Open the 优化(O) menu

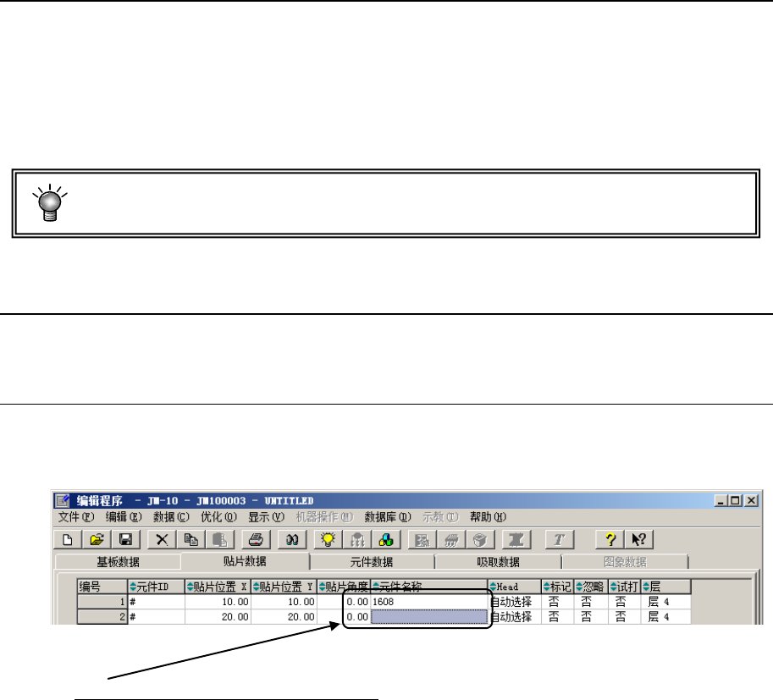(218, 517)
